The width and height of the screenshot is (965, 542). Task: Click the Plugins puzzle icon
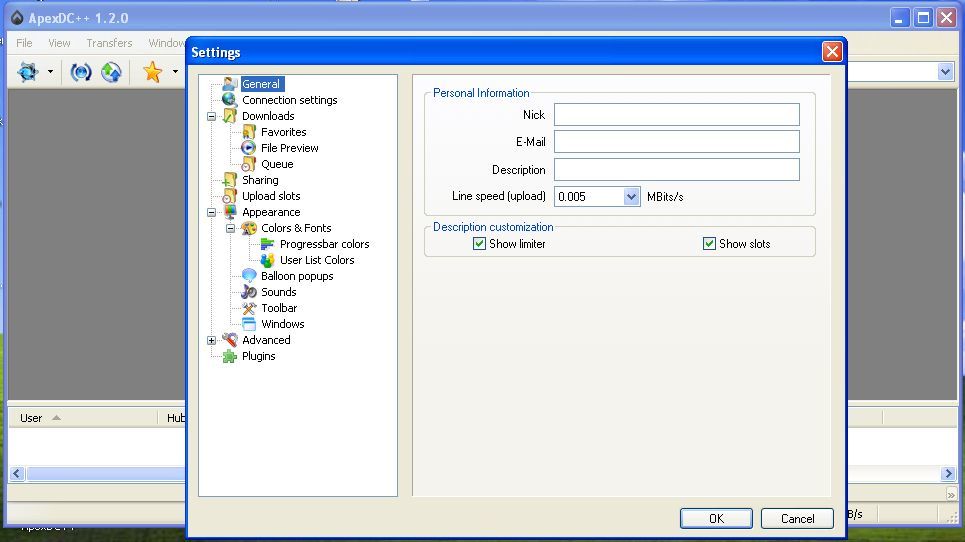tap(230, 356)
